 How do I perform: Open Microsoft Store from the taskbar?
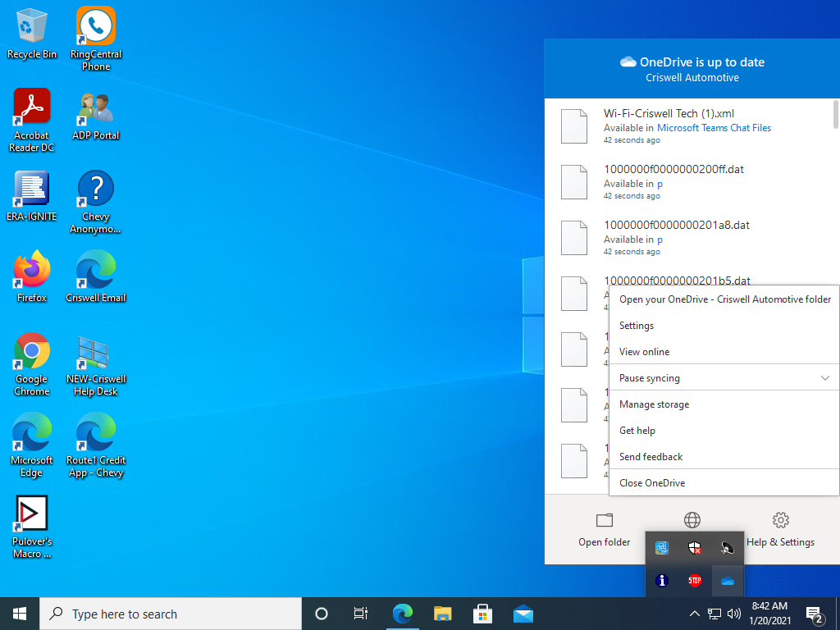(x=482, y=614)
